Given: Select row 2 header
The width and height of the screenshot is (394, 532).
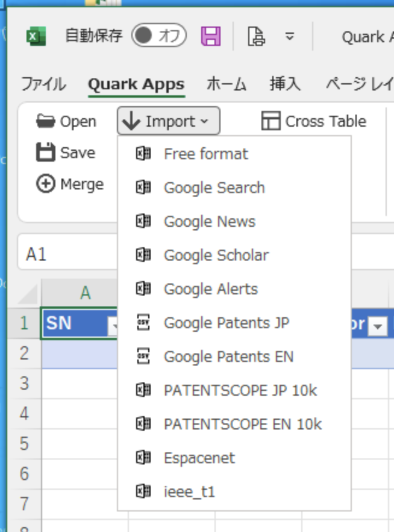Looking at the screenshot, I should (x=23, y=353).
